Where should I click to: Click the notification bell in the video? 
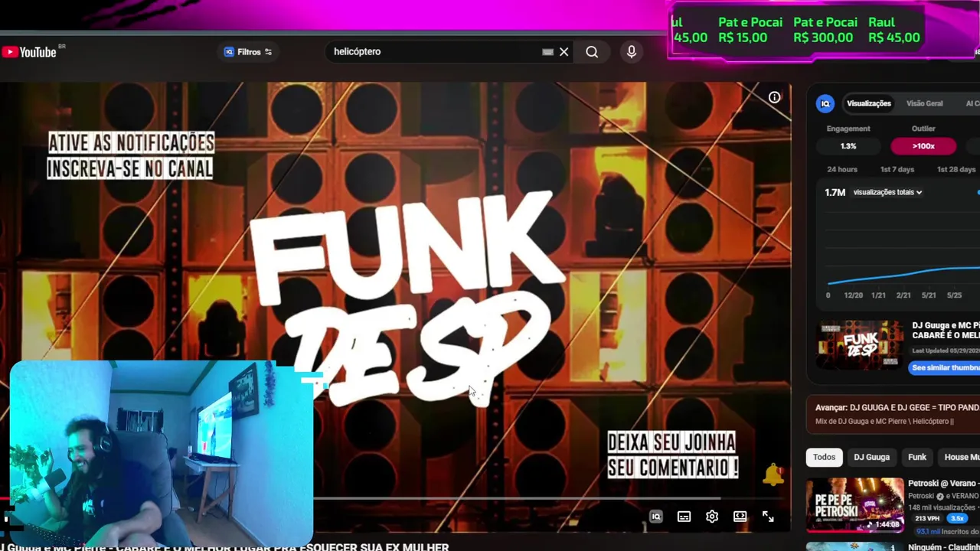773,474
